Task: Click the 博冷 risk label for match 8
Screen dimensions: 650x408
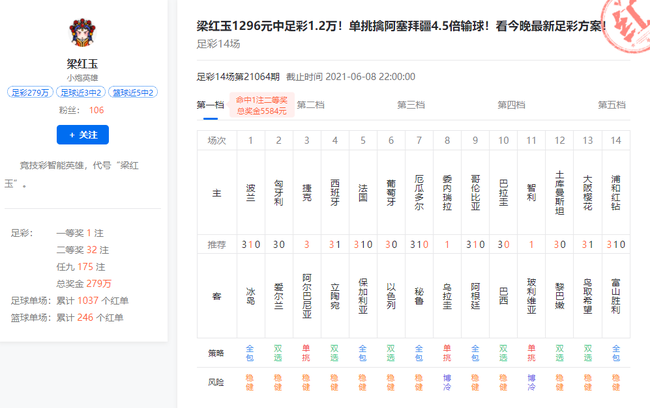Action: [x=447, y=382]
